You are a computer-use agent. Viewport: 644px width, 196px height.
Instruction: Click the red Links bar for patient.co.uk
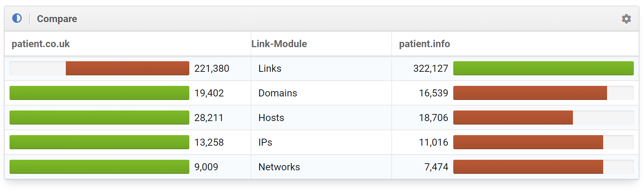click(x=127, y=68)
